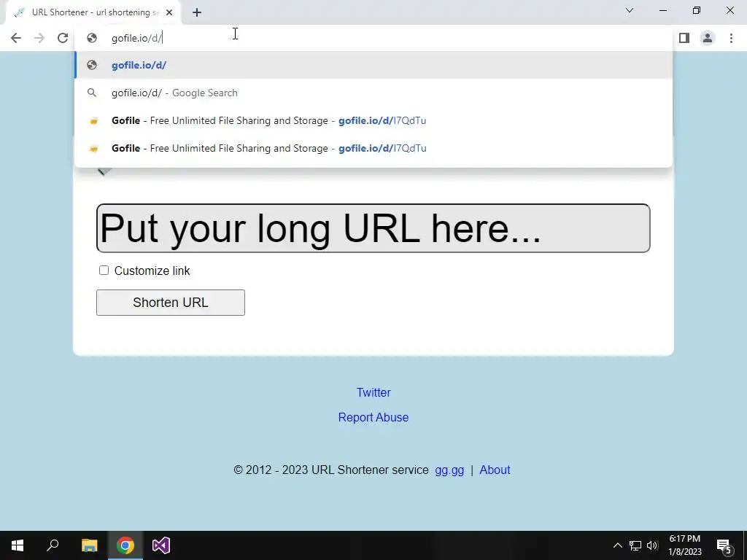Viewport: 747px width, 560px height.
Task: Click the volume speaker tray icon
Action: 652,545
